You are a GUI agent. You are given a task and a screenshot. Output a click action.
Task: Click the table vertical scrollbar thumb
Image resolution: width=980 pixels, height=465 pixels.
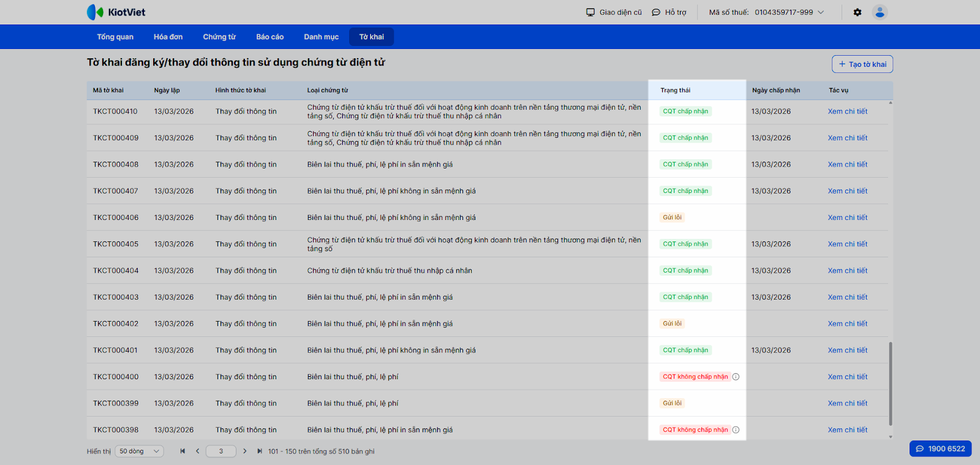891,384
